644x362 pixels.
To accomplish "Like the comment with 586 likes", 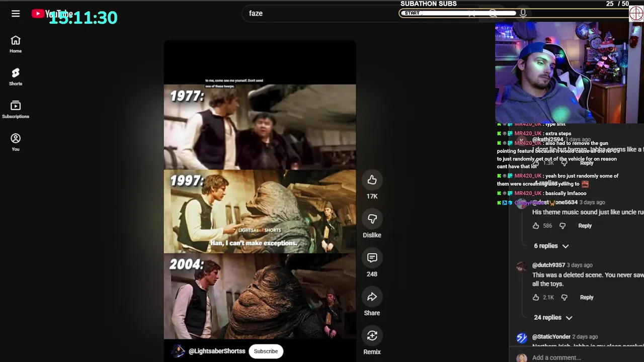I will coord(536,226).
